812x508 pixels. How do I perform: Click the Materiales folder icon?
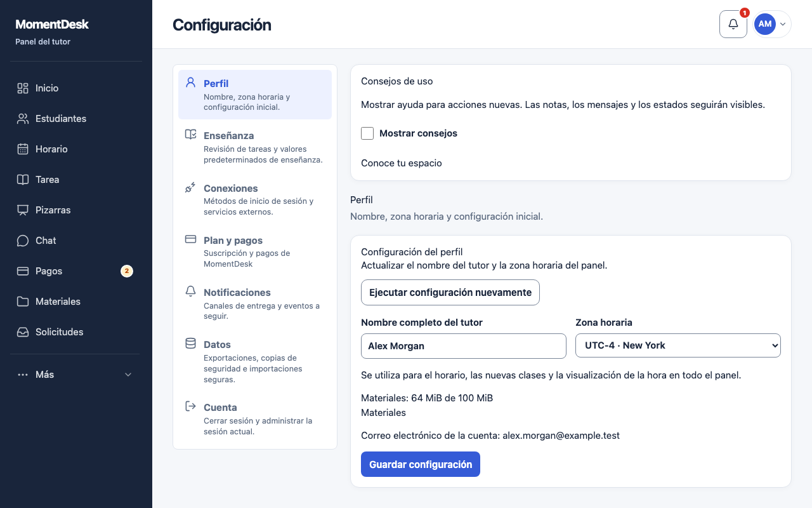[23, 302]
